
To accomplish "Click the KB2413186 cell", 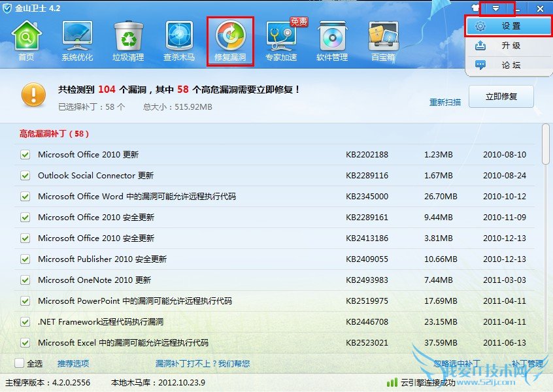I will (367, 238).
